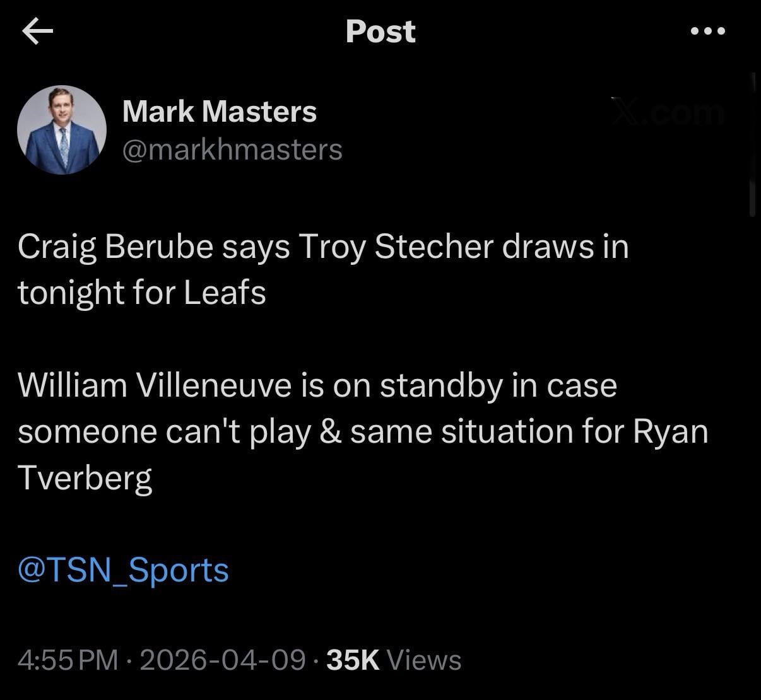The width and height of the screenshot is (761, 700).
Task: Click the Views label
Action: 423,660
